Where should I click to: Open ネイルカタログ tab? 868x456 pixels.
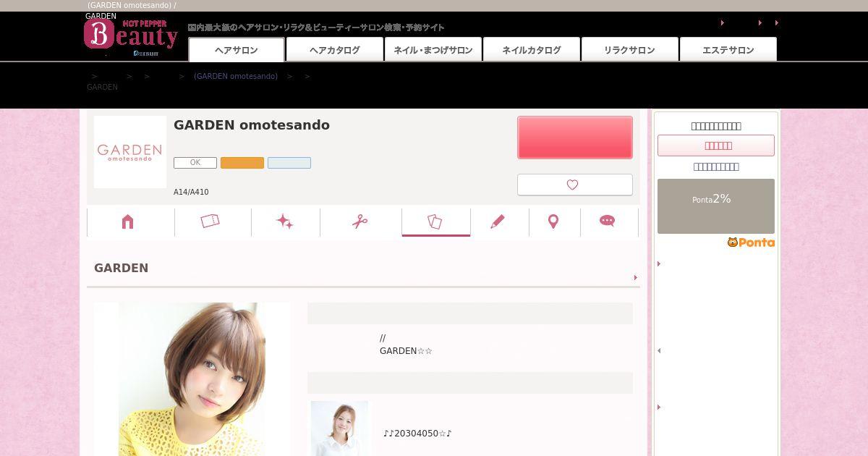click(532, 49)
